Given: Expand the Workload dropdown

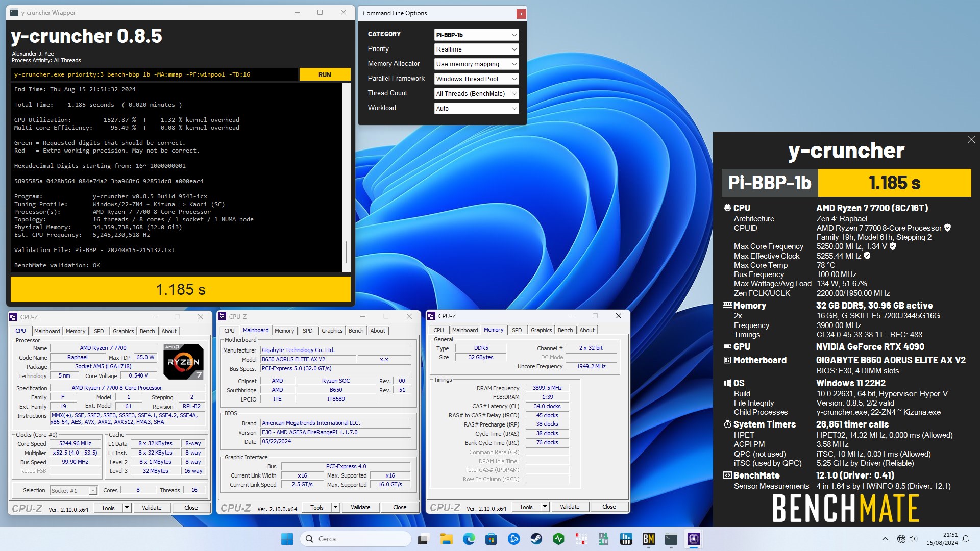Looking at the screenshot, I should pos(476,108).
